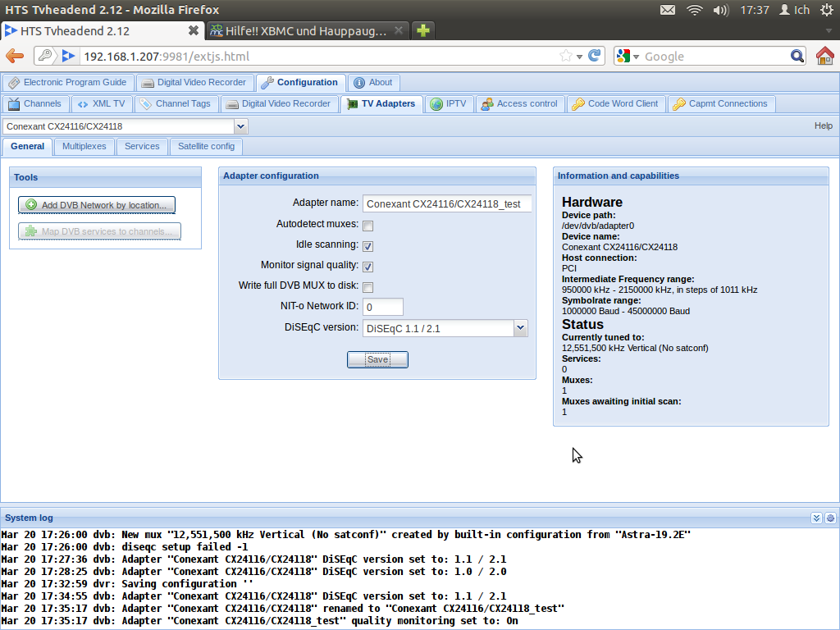840x630 pixels.
Task: Click the URL address bar
Action: pyautogui.click(x=320, y=56)
